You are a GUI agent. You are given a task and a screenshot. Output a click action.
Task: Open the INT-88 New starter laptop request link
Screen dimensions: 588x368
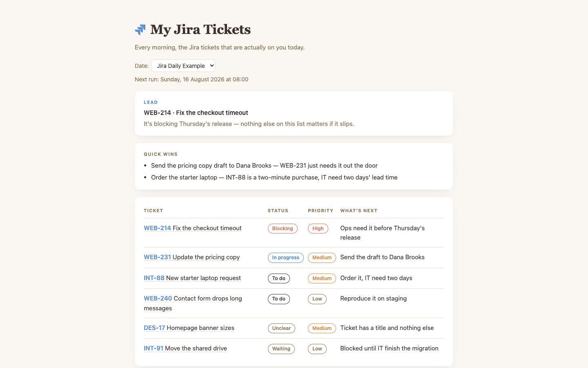[192, 278]
